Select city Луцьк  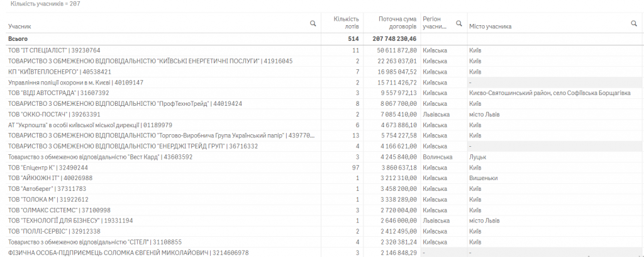(478, 157)
